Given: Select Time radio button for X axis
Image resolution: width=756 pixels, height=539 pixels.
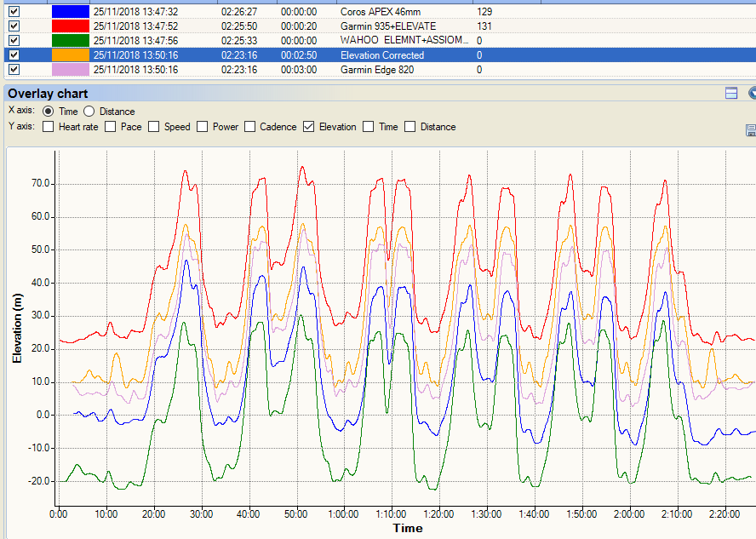Looking at the screenshot, I should point(48,112).
